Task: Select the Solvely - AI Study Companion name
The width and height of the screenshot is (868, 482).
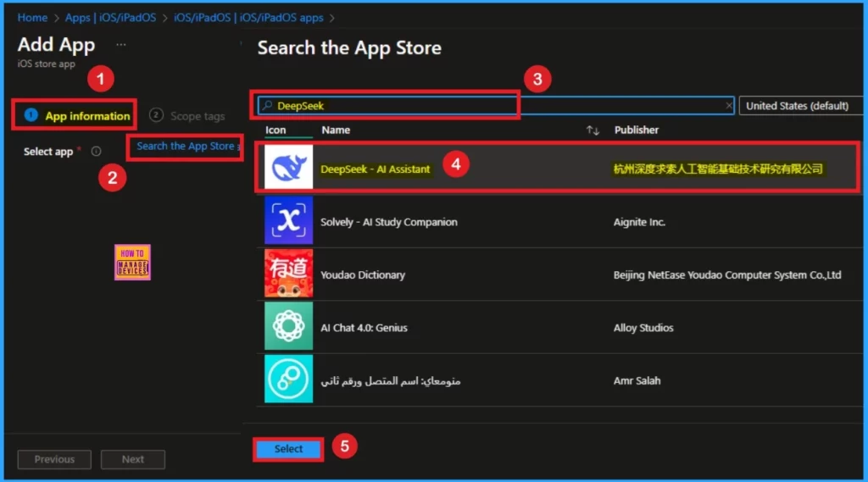Action: (389, 222)
